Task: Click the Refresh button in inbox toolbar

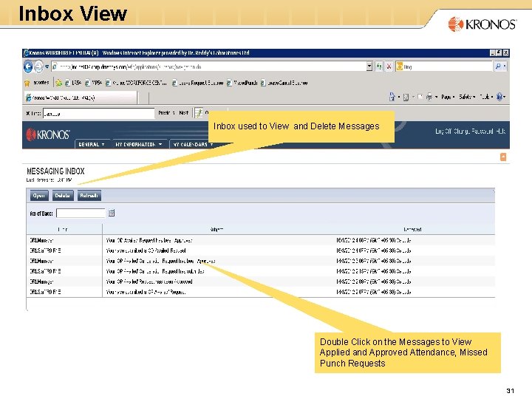Action: pyautogui.click(x=89, y=196)
